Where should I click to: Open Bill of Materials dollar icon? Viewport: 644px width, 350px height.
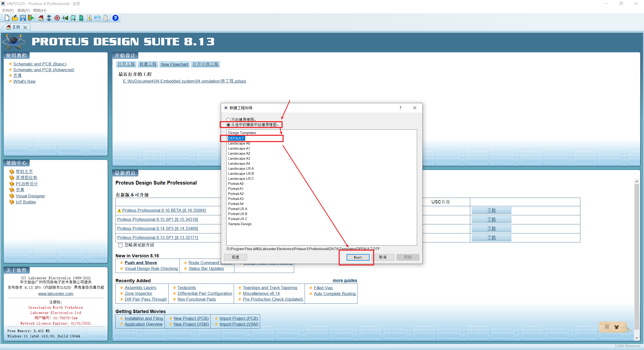click(x=89, y=18)
